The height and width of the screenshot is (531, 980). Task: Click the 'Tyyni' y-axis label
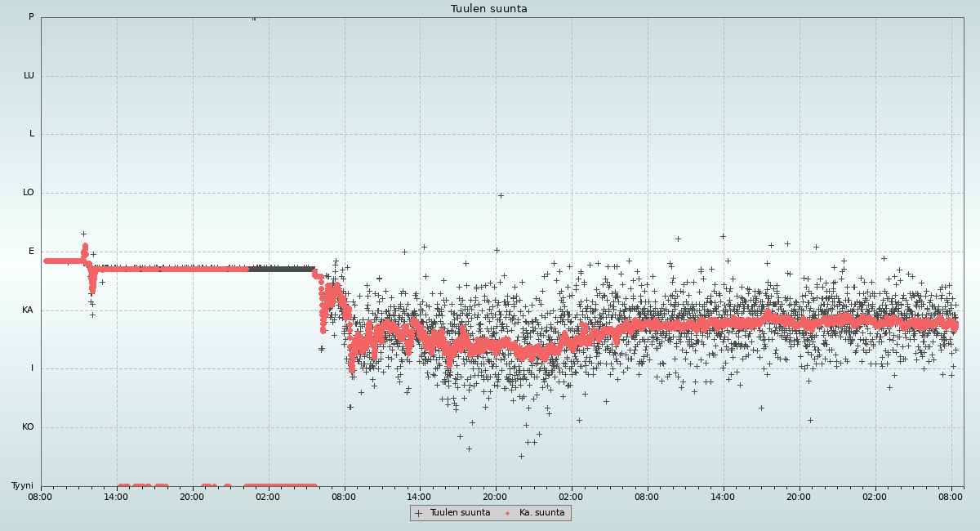point(22,486)
